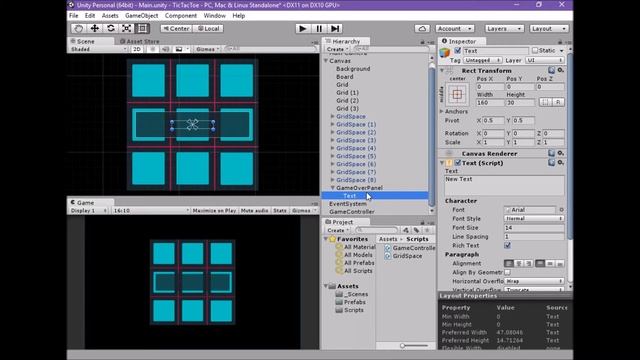640x360 pixels.
Task: Open the Text (Script) help icon
Action: point(551,162)
